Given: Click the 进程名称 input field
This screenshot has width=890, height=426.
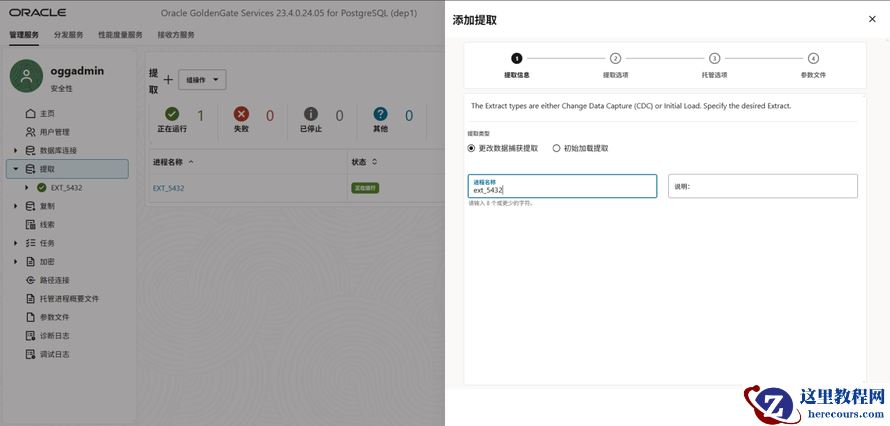Looking at the screenshot, I should 562,186.
